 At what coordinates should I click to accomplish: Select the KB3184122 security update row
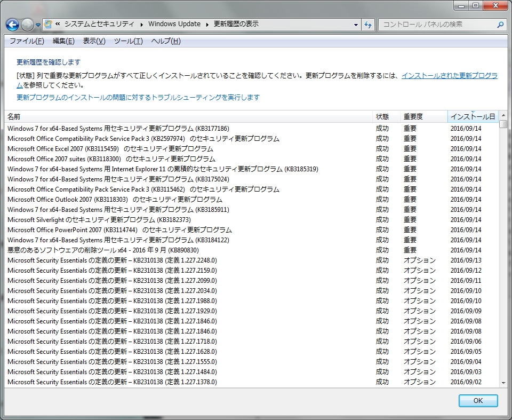251,240
